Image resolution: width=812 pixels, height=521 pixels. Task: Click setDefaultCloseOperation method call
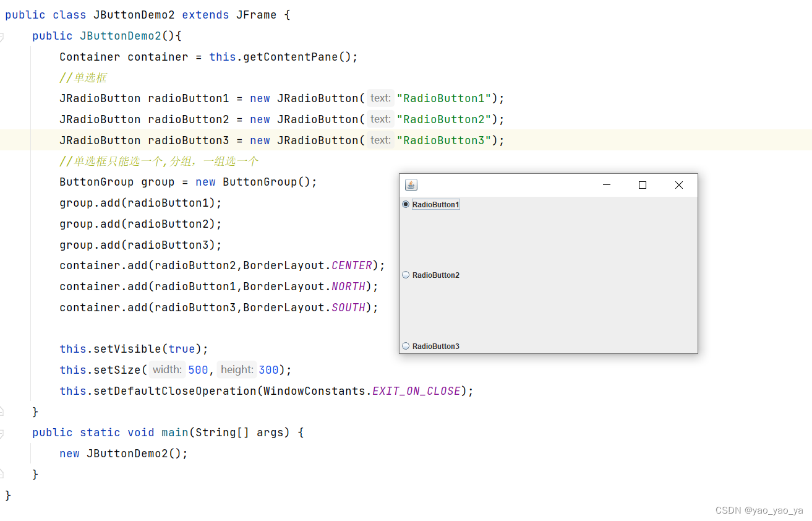coord(175,391)
